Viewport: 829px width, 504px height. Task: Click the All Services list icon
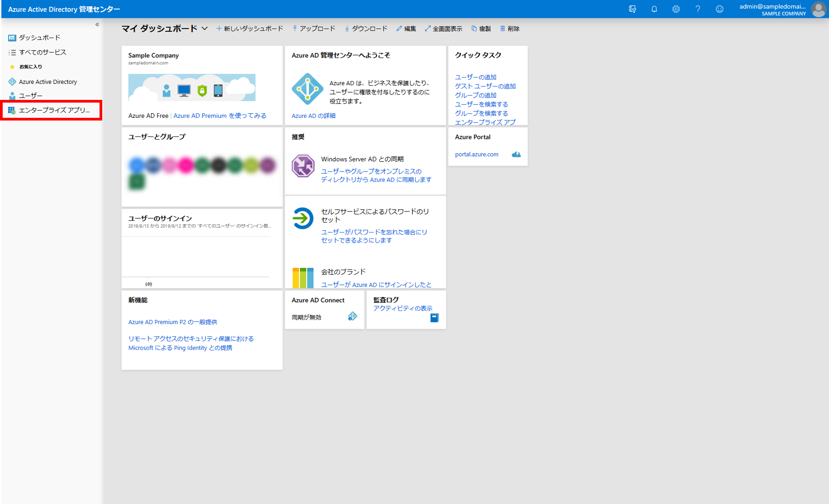(x=12, y=52)
